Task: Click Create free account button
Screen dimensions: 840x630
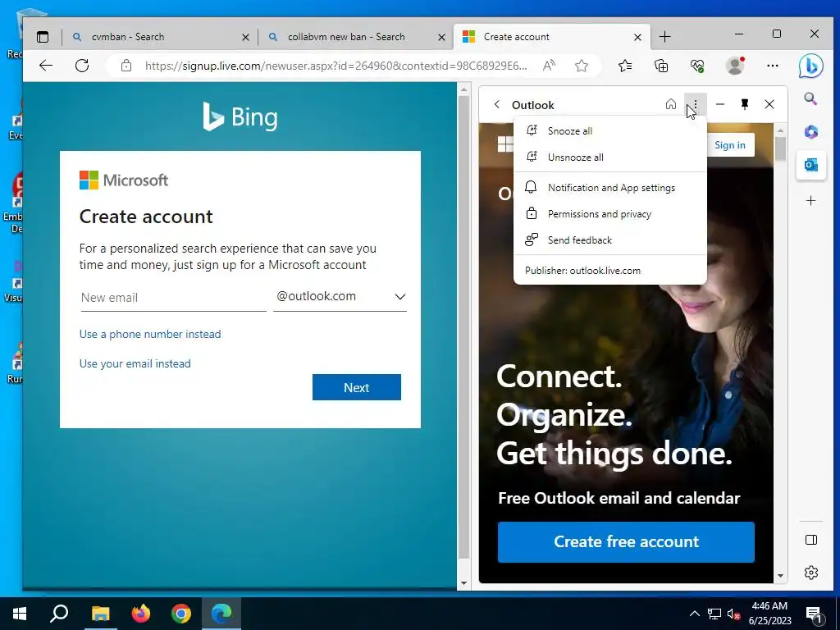Action: [x=626, y=542]
